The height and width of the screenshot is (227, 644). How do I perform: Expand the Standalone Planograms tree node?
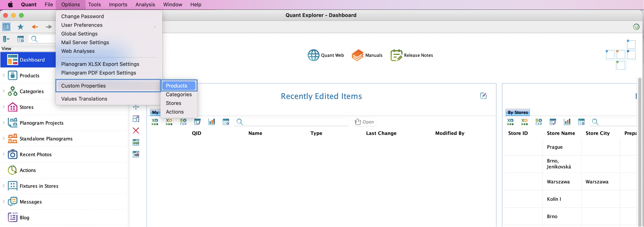coord(3,138)
